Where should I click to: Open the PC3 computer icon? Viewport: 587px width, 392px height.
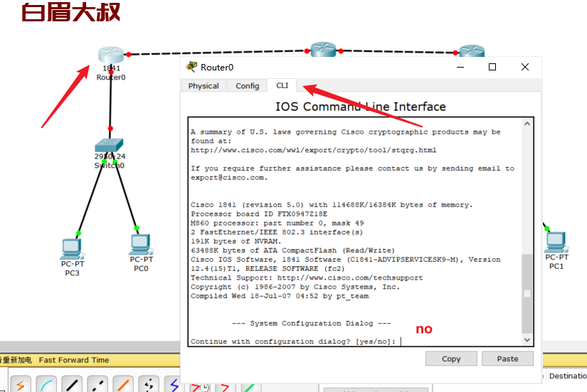coord(72,248)
